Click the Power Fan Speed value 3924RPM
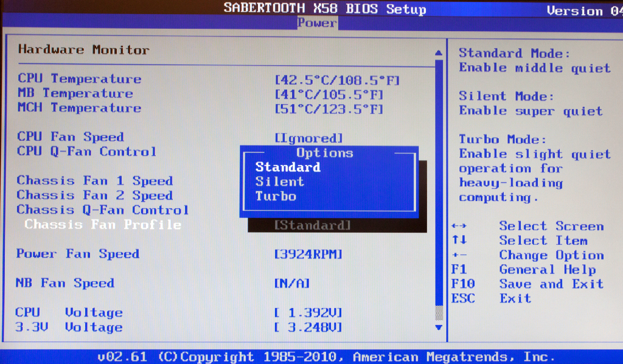Screen dimensions: 623x364 (x=309, y=254)
